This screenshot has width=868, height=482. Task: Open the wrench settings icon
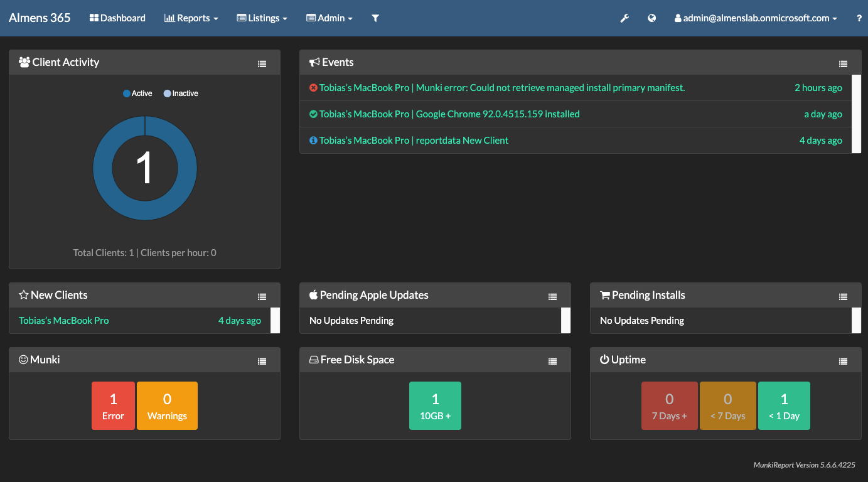coord(624,18)
